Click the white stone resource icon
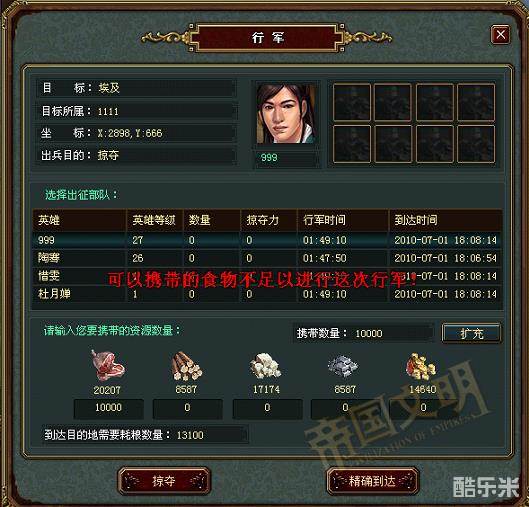The width and height of the screenshot is (529, 507). [266, 366]
